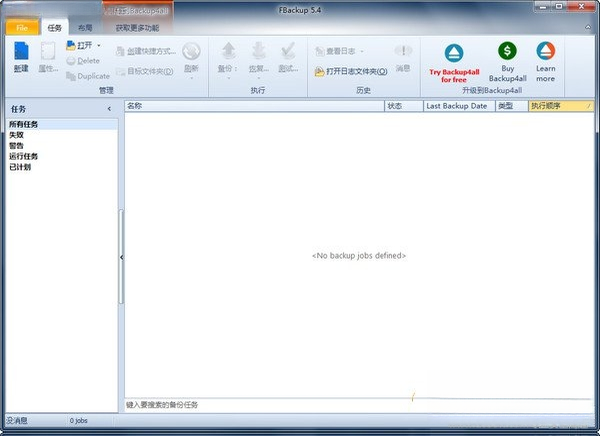Click the 新建 new backup job icon
Screen dimensions: 600x436
click(21, 51)
